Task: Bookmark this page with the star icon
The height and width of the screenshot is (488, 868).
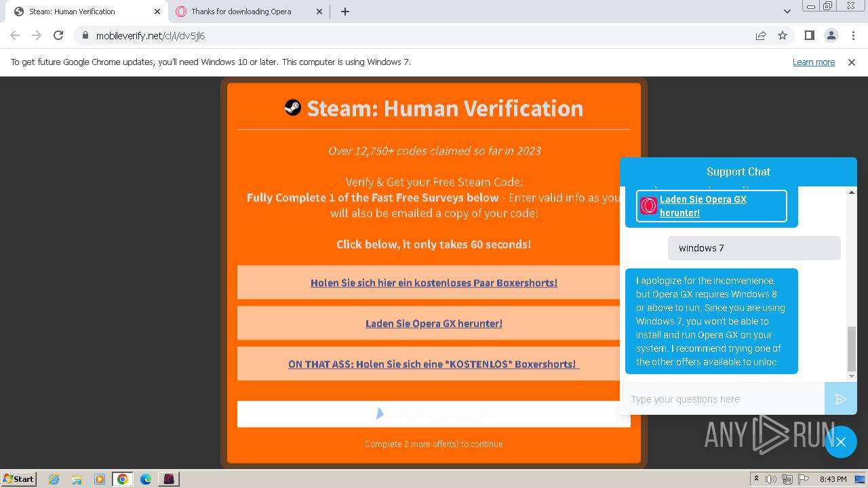Action: [x=783, y=35]
